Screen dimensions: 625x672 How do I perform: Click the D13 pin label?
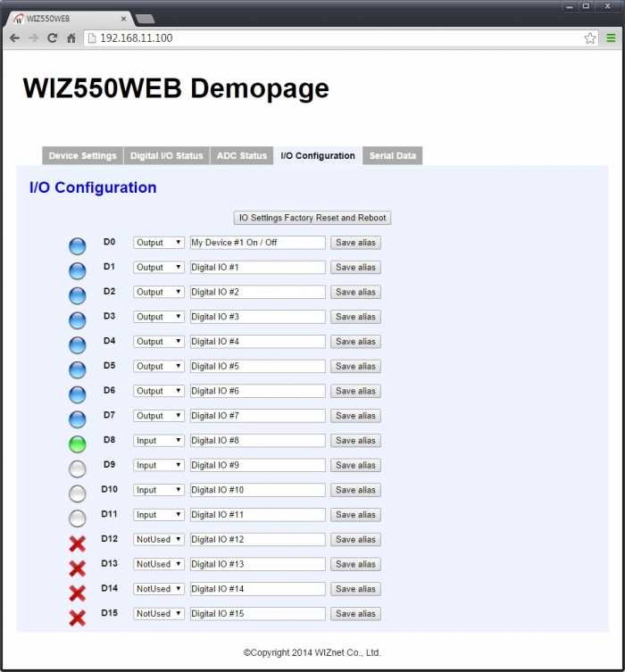coord(109,564)
